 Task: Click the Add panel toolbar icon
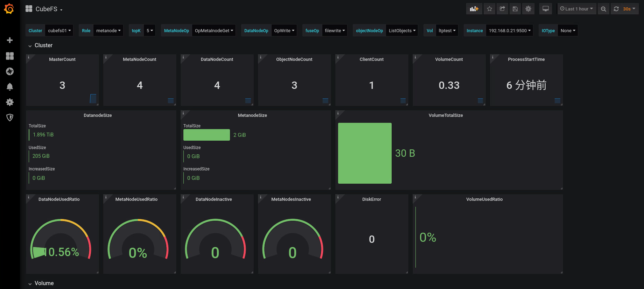[474, 9]
